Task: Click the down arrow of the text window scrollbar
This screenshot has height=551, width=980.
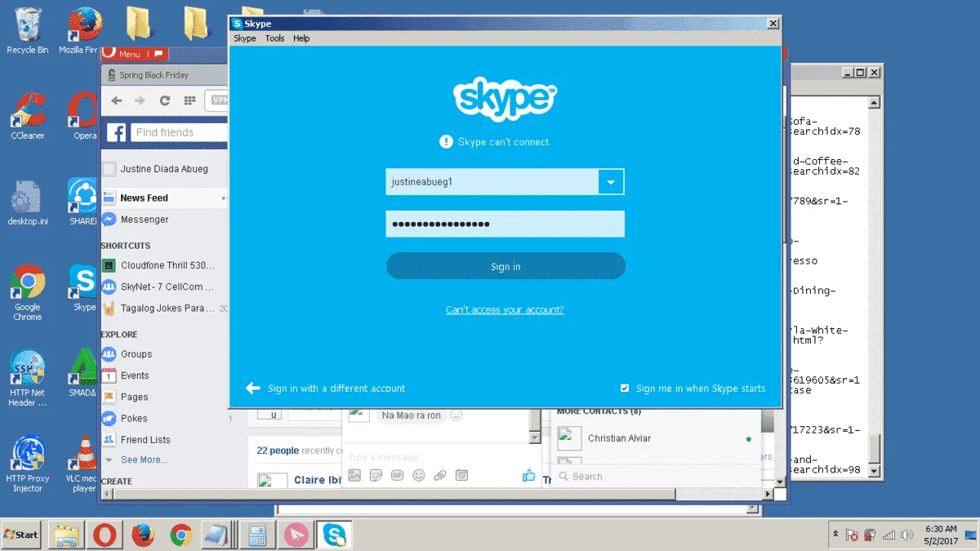Action: (875, 471)
